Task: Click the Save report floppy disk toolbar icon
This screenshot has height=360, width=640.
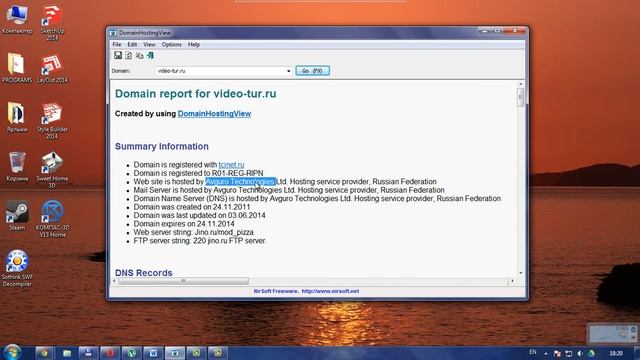Action: pos(118,56)
